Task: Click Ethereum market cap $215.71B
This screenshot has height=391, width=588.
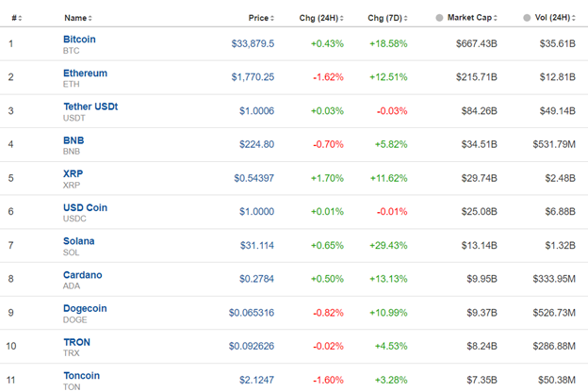Action: coord(477,77)
